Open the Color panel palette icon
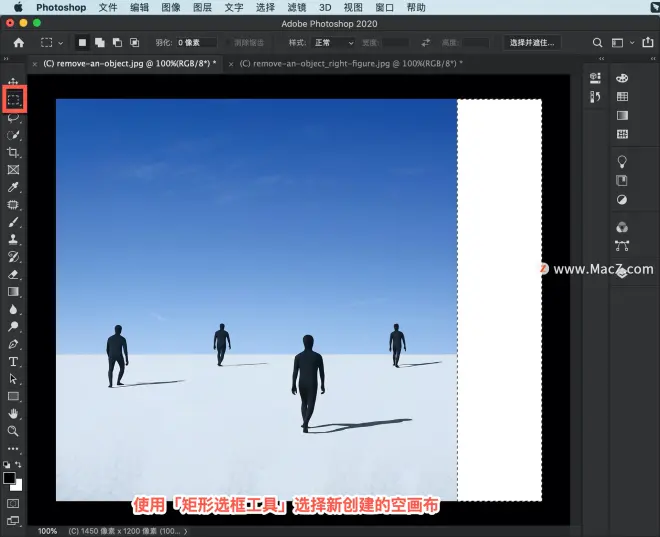 pos(622,78)
